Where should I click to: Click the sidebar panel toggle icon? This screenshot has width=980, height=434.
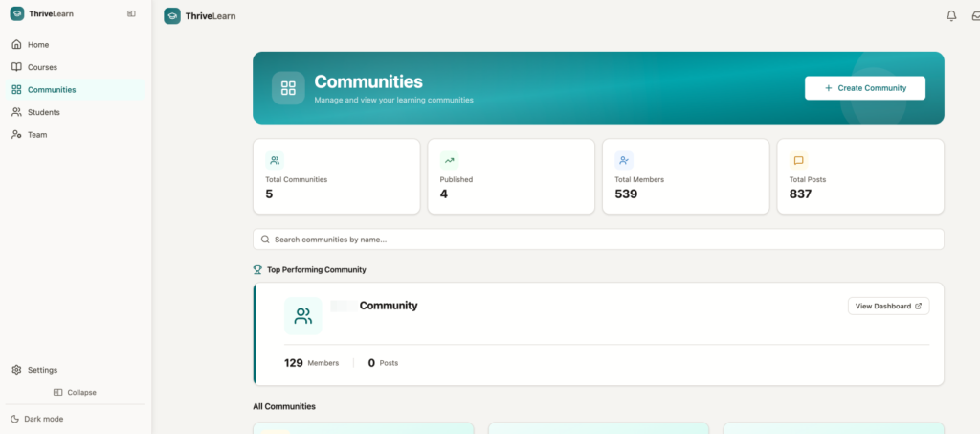[x=131, y=14]
